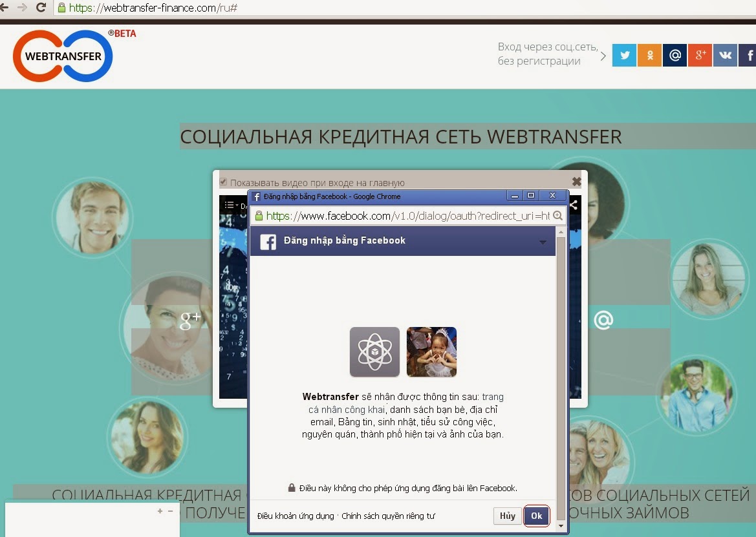Image resolution: width=756 pixels, height=537 pixels.
Task: Click the browser back arrow
Action: coord(5,7)
